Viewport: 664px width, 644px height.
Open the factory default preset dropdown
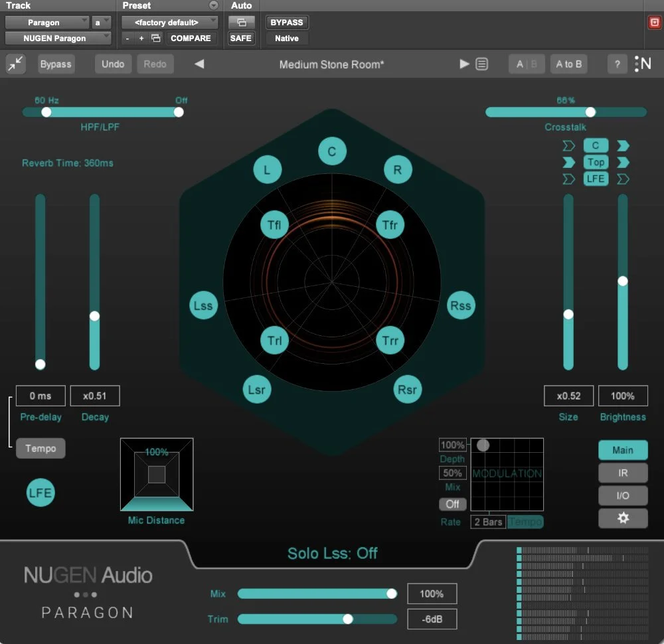[170, 21]
